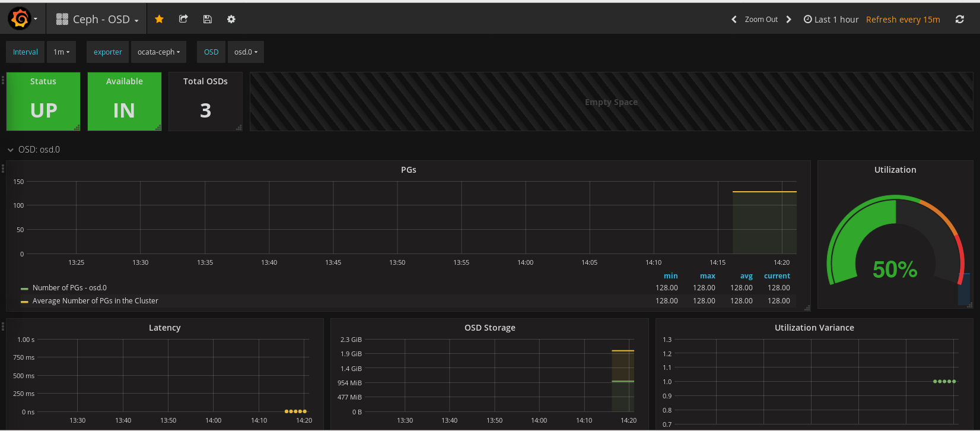
Task: Open the osd.0 OSD dropdown
Action: 246,52
